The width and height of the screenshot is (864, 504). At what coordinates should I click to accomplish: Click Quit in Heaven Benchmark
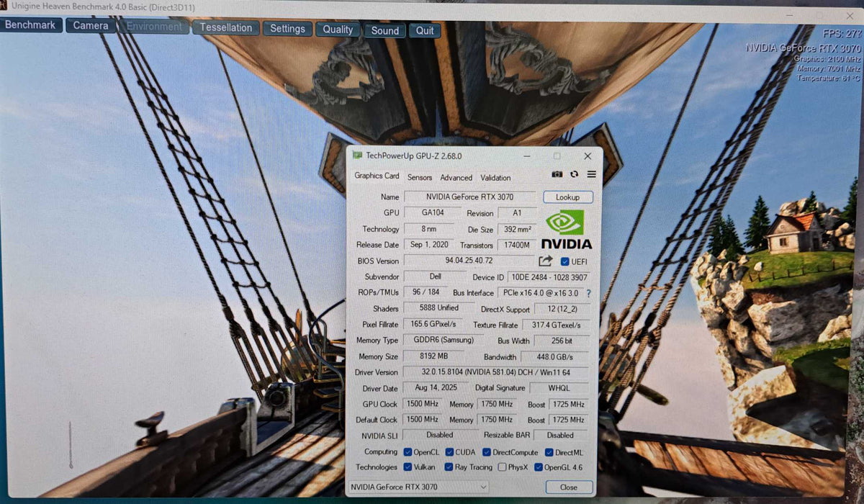click(425, 30)
